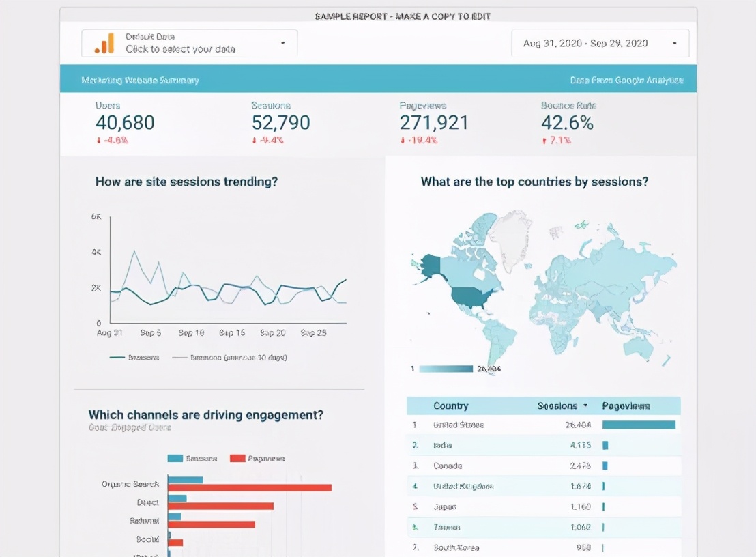Click the 'Sample Report - Make a copy to edit' banner

403,16
